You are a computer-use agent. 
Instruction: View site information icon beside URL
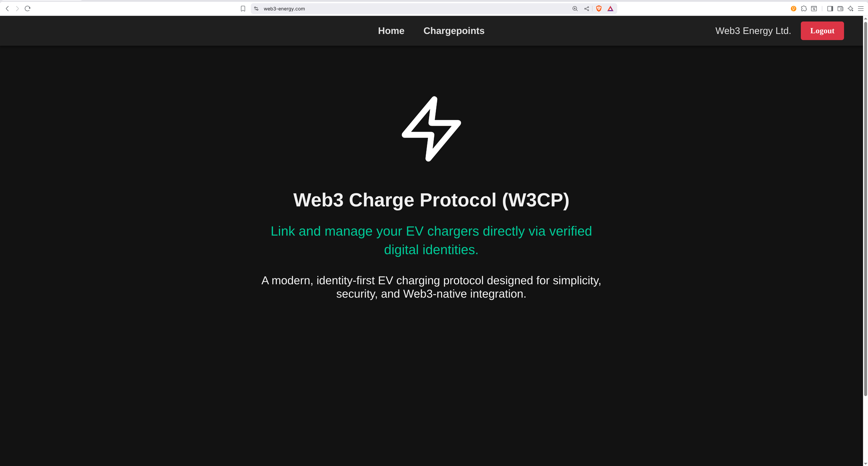tap(256, 9)
